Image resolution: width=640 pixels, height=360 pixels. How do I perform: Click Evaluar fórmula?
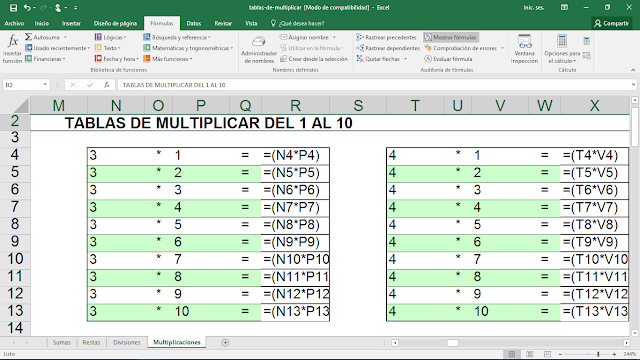[x=448, y=59]
